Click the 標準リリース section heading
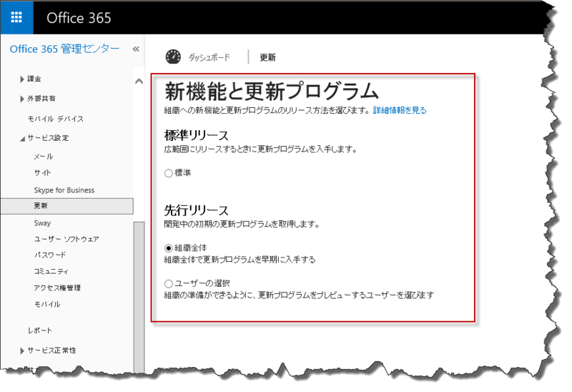Image resolution: width=572 pixels, height=392 pixels. (x=196, y=135)
